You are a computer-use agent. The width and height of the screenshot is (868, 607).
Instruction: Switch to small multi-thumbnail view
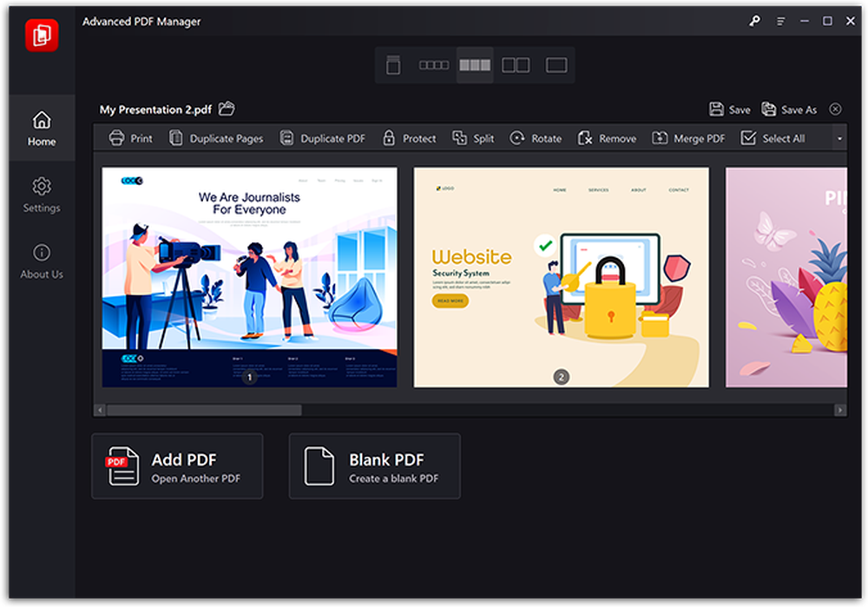(434, 65)
